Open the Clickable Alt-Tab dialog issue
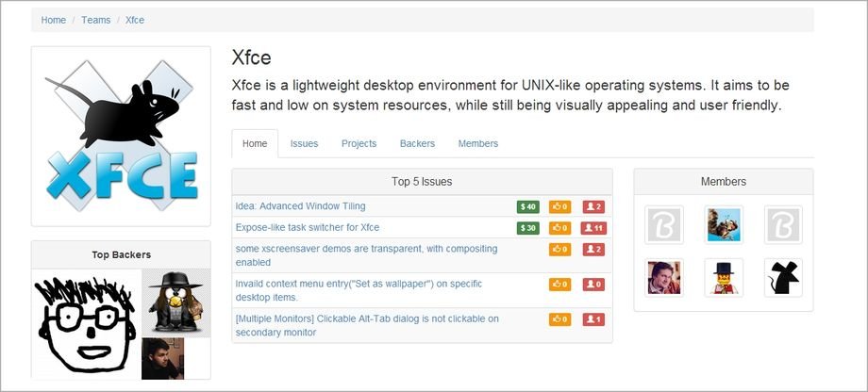 367,325
